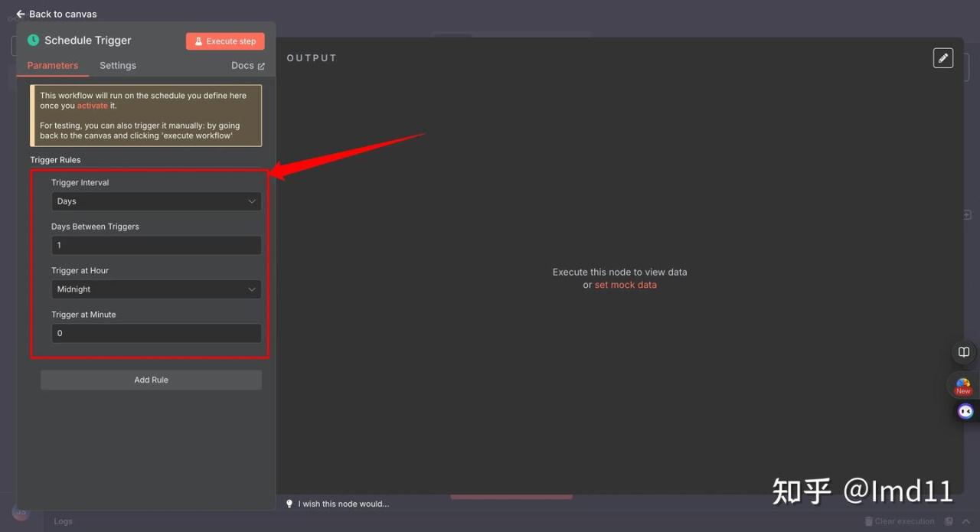Image resolution: width=980 pixels, height=532 pixels.
Task: Click the 'set mock data' link
Action: tap(626, 285)
